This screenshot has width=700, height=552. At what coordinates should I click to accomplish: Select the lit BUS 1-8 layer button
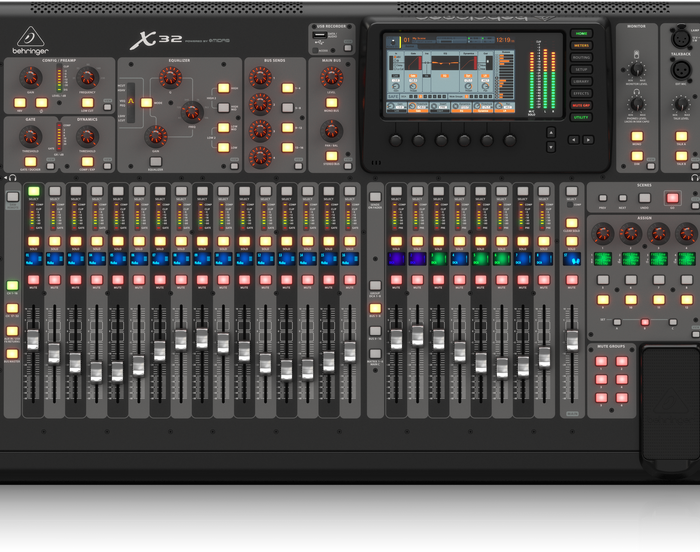(375, 308)
